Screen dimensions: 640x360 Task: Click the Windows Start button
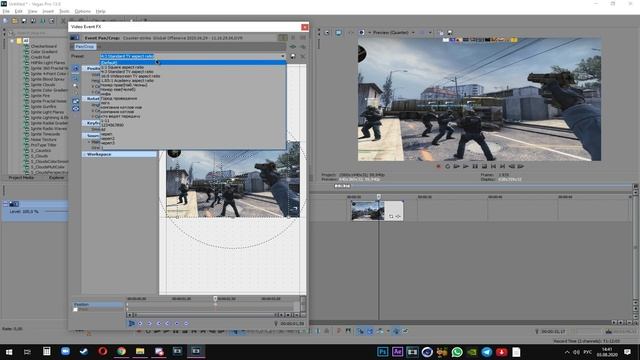(x=9, y=351)
